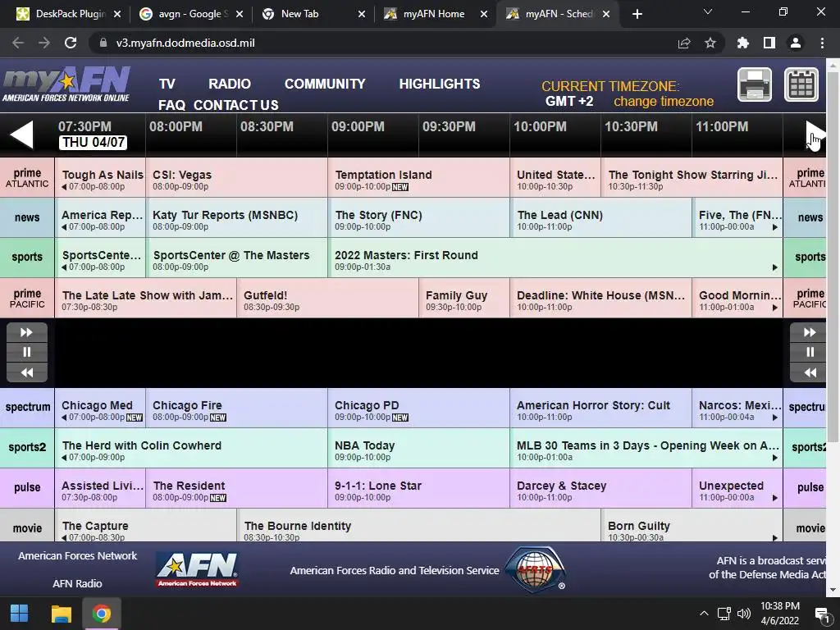The image size is (840, 630).
Task: Open the Chrome tab search chevron
Action: click(708, 11)
